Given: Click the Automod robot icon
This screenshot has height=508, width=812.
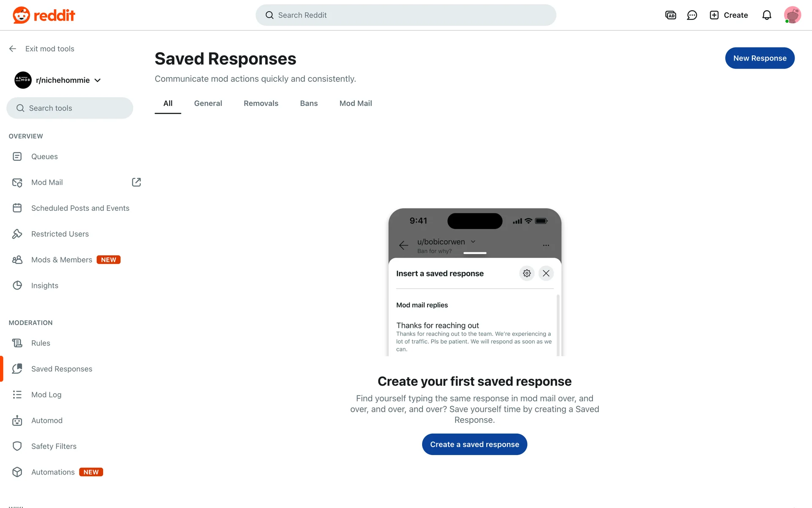Looking at the screenshot, I should pyautogui.click(x=17, y=420).
